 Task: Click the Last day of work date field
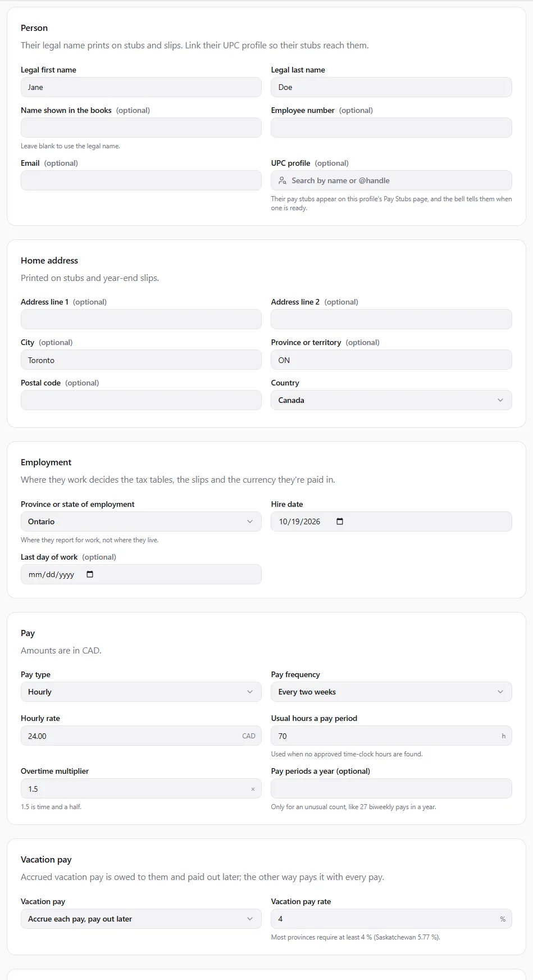[141, 574]
